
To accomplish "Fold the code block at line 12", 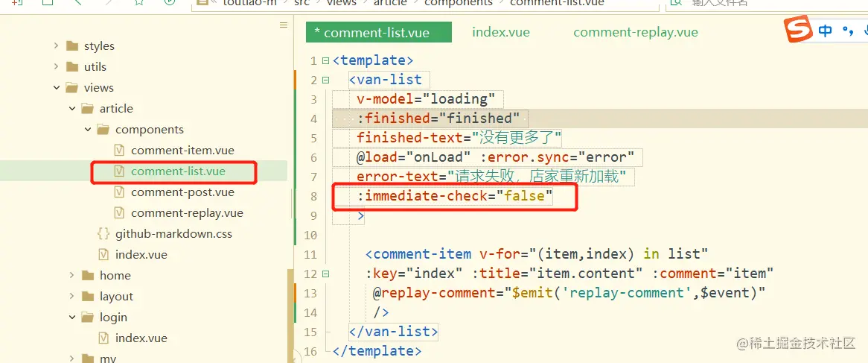I will coord(325,274).
